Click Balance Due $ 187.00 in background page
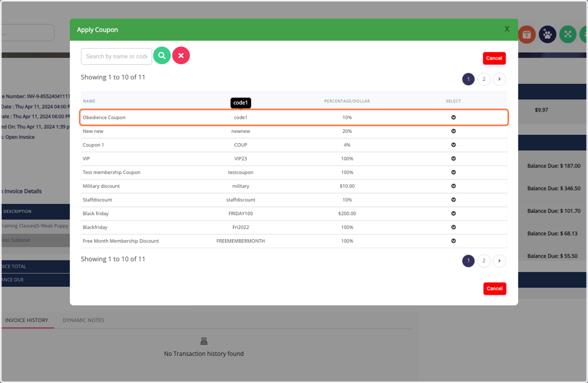This screenshot has width=588, height=383. click(554, 166)
